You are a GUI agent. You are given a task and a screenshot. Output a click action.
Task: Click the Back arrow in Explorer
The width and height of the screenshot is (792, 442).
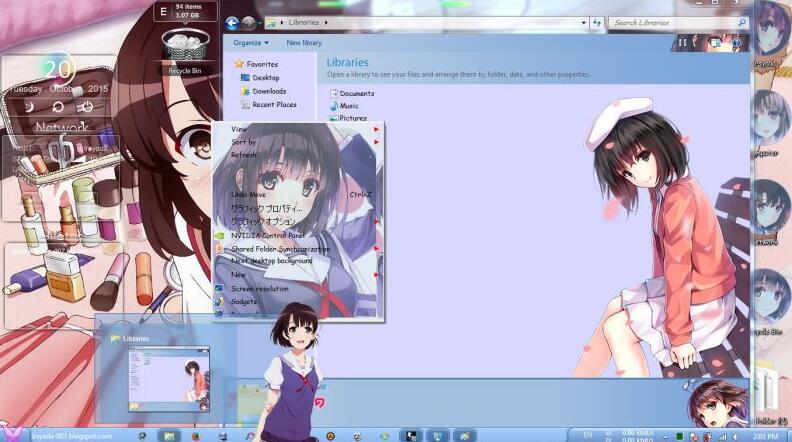pyautogui.click(x=232, y=22)
